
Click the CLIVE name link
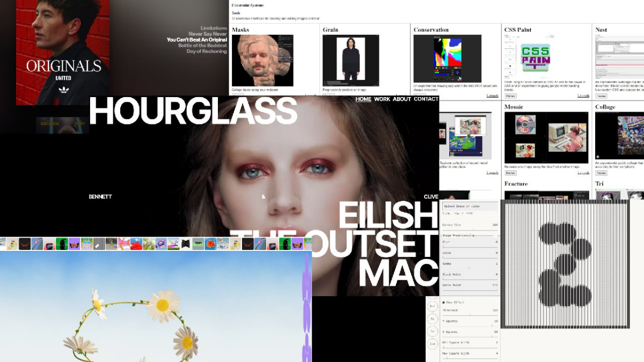(x=431, y=197)
